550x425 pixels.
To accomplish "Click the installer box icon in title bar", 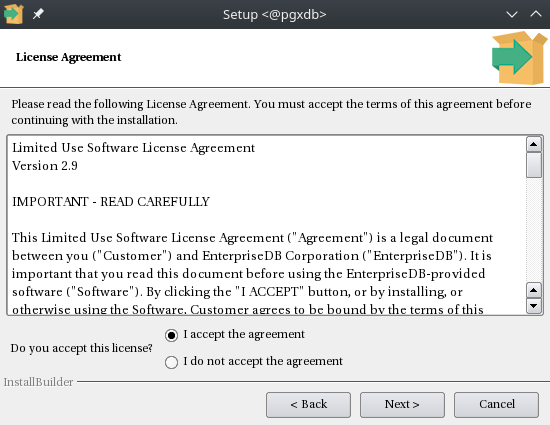I will click(14, 14).
